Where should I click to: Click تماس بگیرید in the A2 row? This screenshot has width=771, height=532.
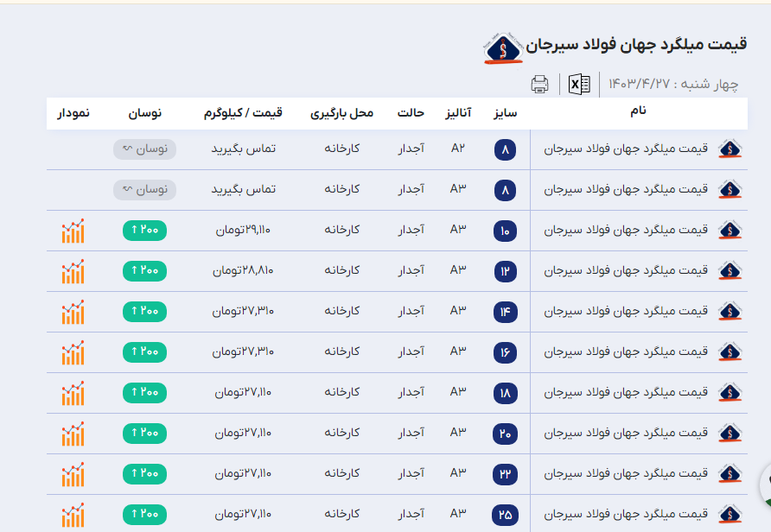point(243,149)
